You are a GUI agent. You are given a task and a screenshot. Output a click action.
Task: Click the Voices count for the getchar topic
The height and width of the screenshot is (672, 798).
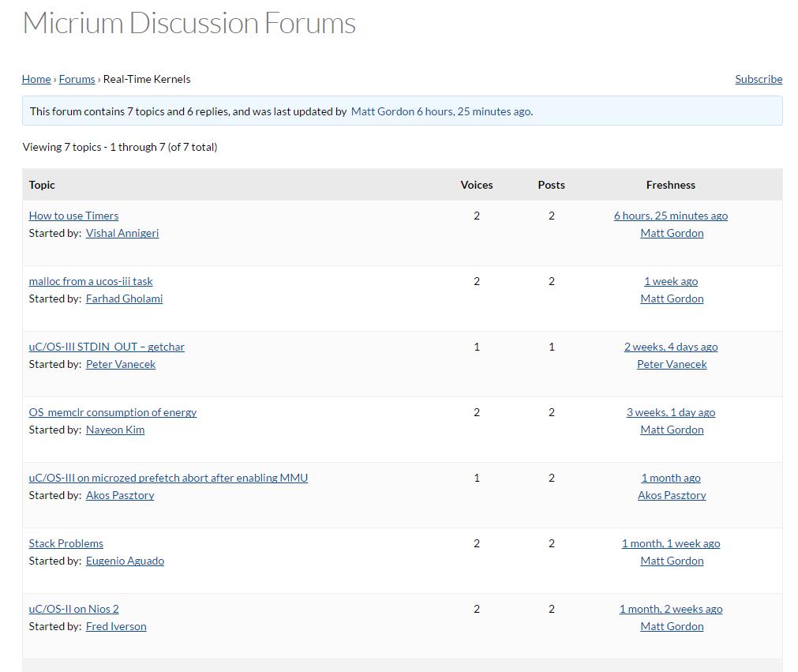click(x=477, y=347)
